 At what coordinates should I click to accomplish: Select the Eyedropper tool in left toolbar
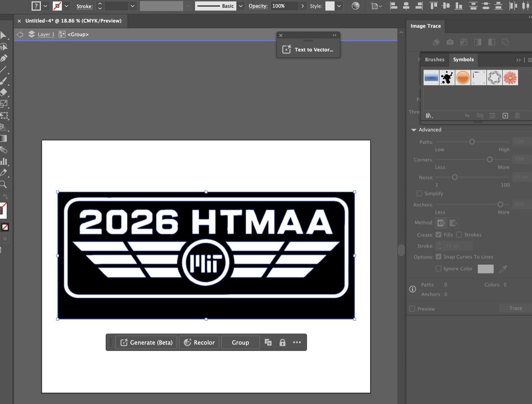pyautogui.click(x=4, y=172)
